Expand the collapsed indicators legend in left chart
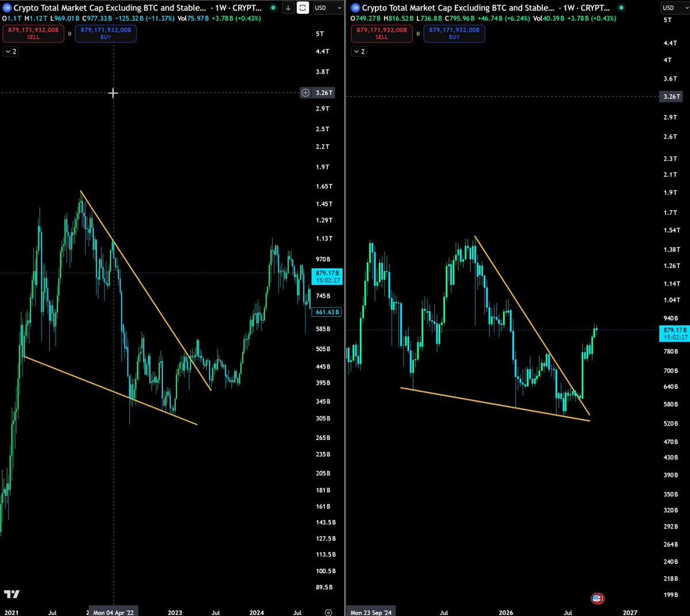Screen dimensions: 690x616 [11, 52]
